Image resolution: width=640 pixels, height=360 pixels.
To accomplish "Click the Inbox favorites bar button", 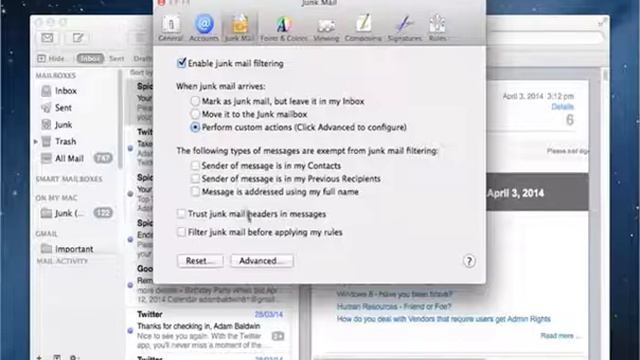I will point(90,58).
